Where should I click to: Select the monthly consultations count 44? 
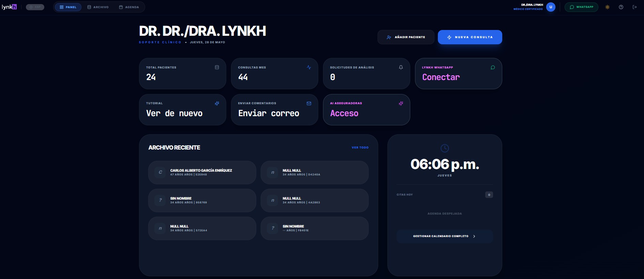click(243, 77)
